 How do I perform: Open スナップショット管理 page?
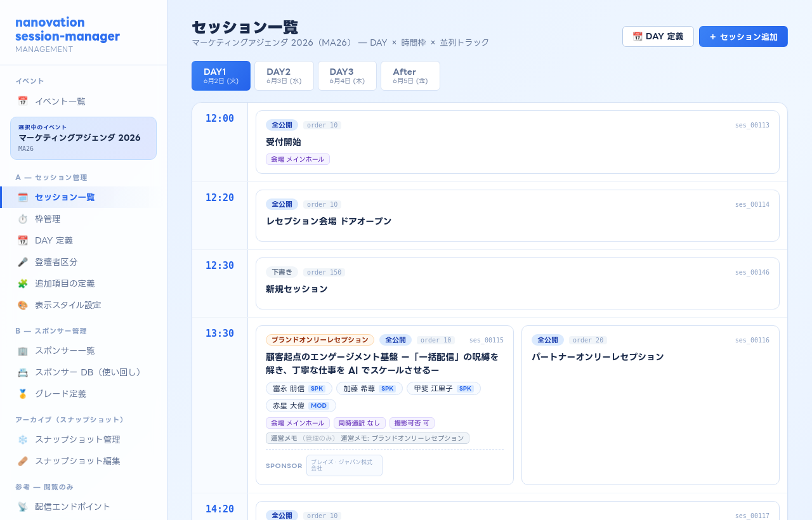click(x=83, y=439)
